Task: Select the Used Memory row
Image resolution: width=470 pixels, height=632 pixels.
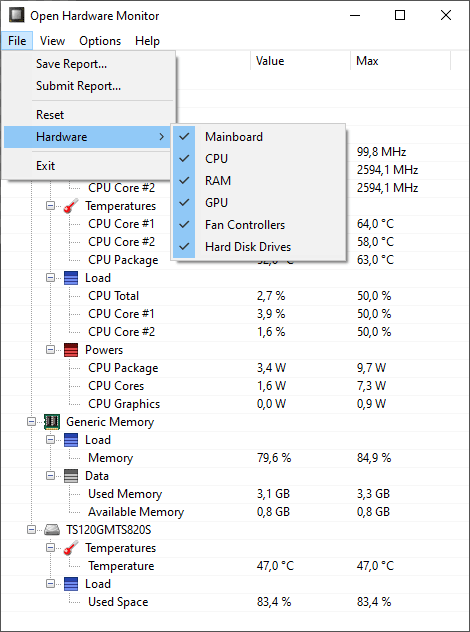Action: click(235, 494)
